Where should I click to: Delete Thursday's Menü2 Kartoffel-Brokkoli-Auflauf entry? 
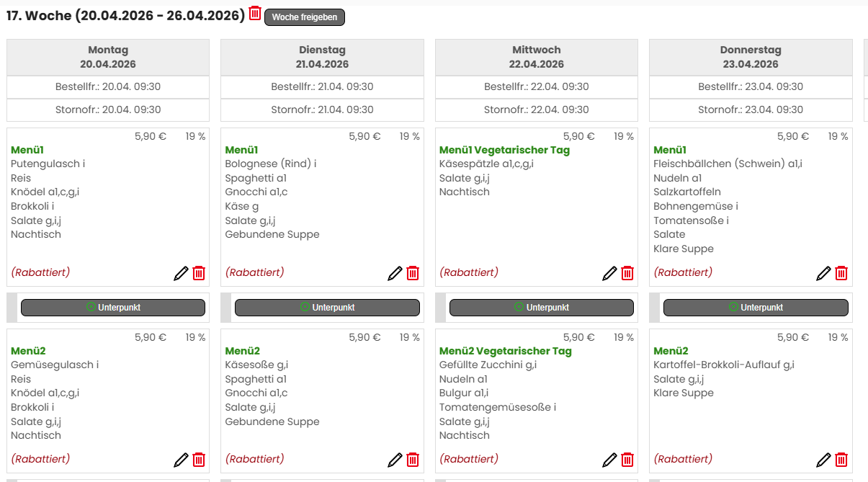tap(841, 460)
